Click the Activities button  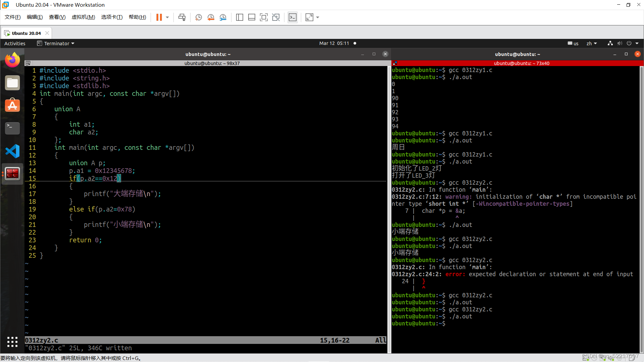coord(15,43)
